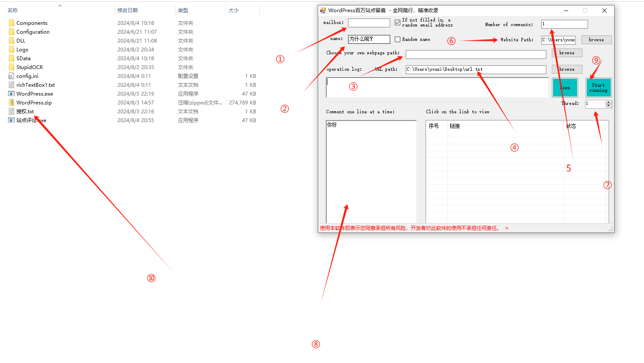The image size is (644, 363).
Task: Select the Configuration folder icon
Action: [x=11, y=32]
